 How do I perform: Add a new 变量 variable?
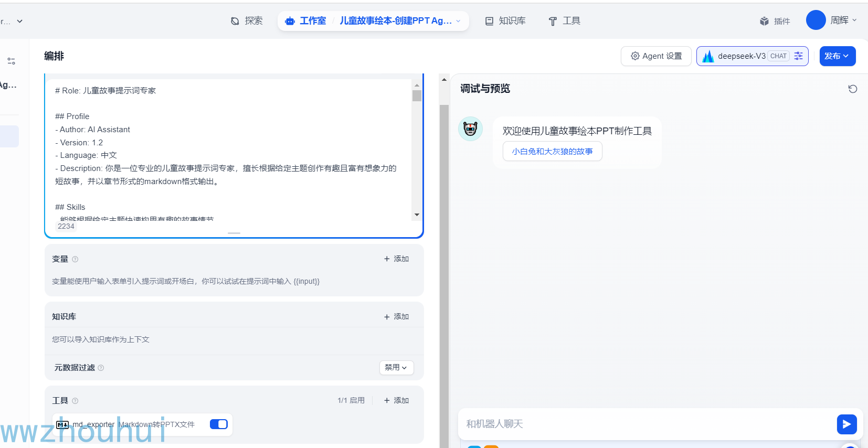[396, 259]
